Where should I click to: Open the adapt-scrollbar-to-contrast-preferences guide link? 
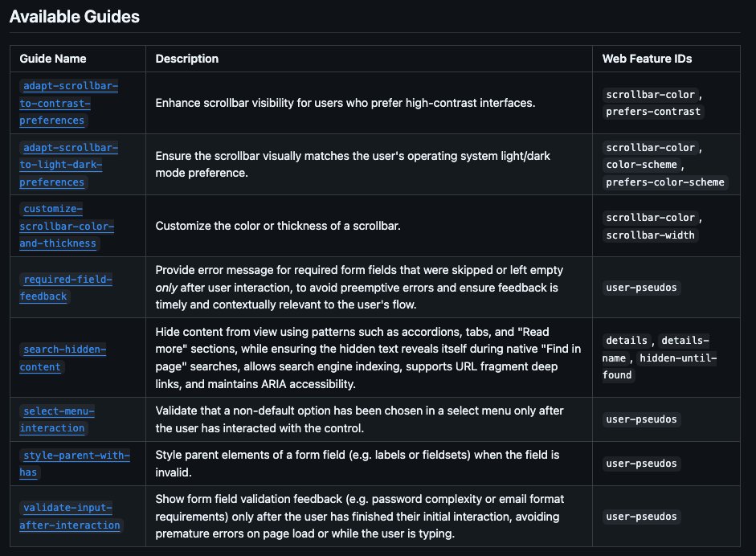click(x=68, y=103)
